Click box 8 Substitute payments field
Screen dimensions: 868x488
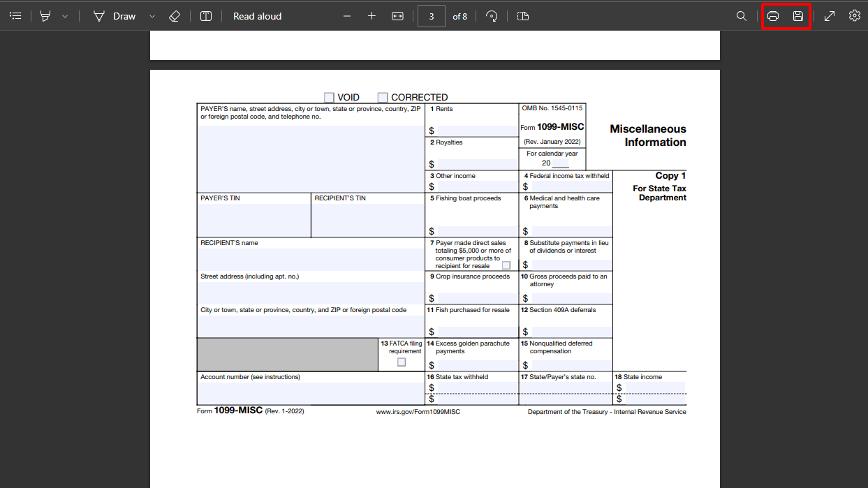[571, 265]
